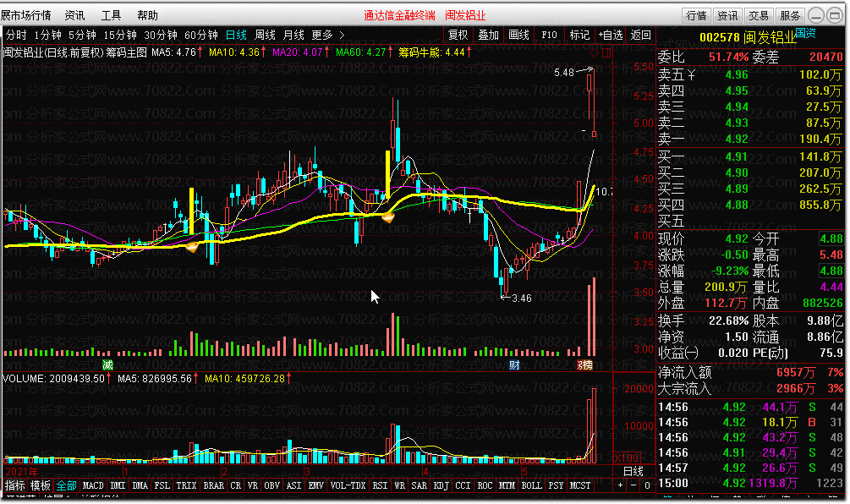Apply the CR indicator
The width and height of the screenshot is (850, 504).
pyautogui.click(x=235, y=485)
